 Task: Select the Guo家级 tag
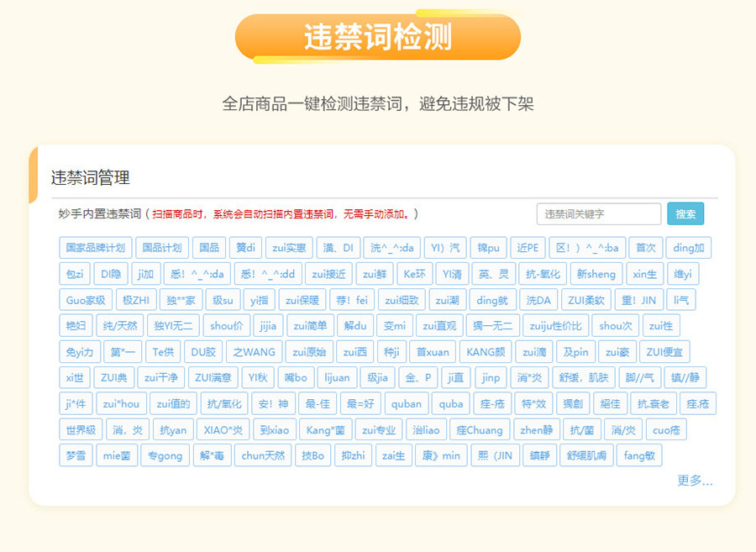(x=86, y=300)
